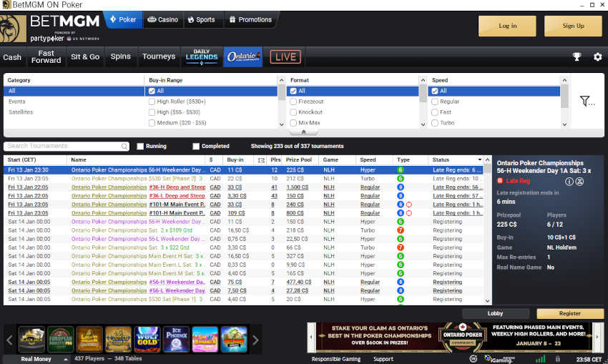Launch European Roulette Pro game thumbnail
The image size is (608, 364).
61,339
